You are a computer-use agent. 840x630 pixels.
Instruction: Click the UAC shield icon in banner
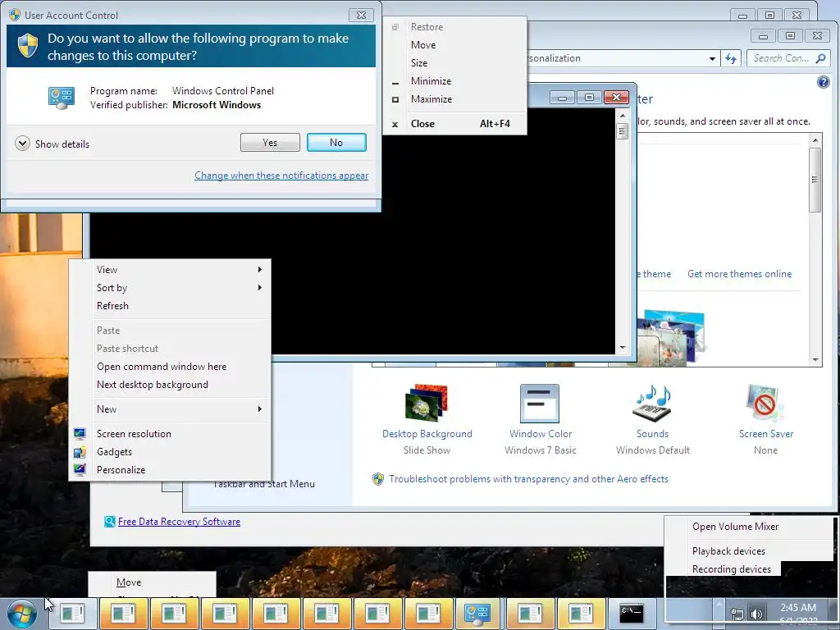[27, 46]
